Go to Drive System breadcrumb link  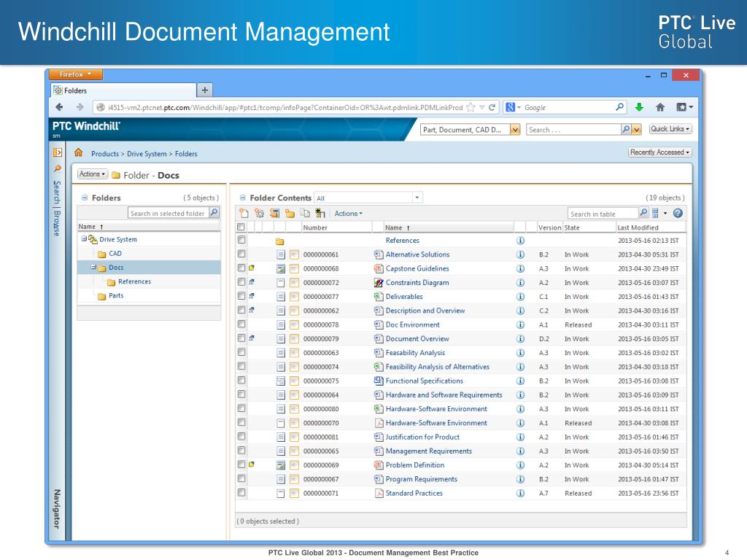pos(147,154)
